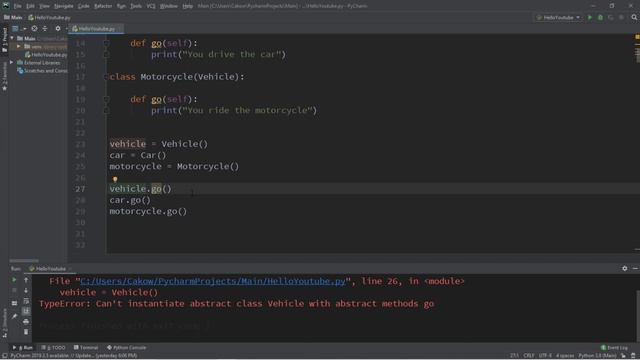Viewport: 640px width, 360px height.
Task: Toggle the Project tool window stripe button
Action: point(4,40)
